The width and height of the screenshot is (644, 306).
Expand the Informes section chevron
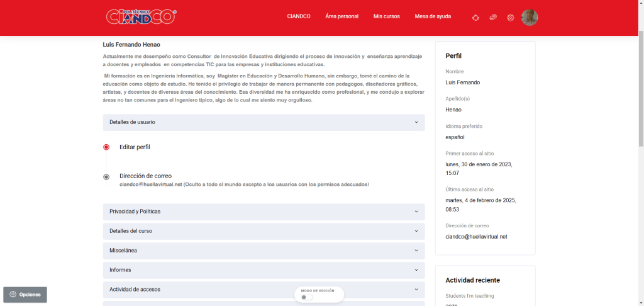[416, 270]
